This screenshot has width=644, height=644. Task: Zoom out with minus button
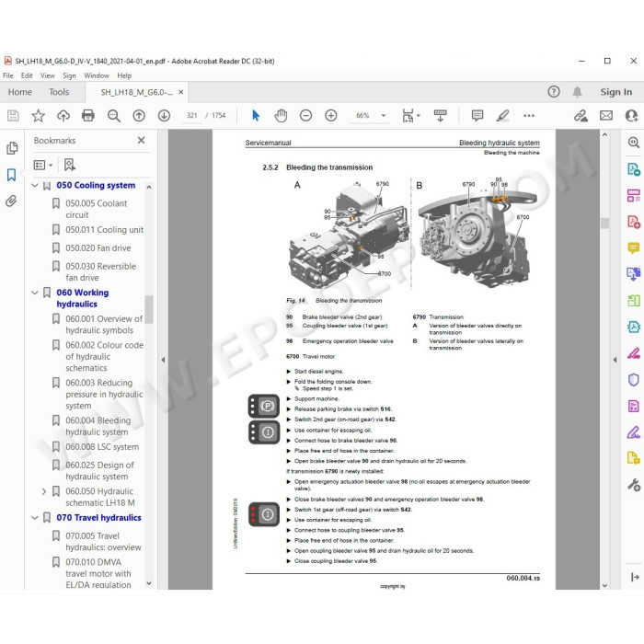306,116
